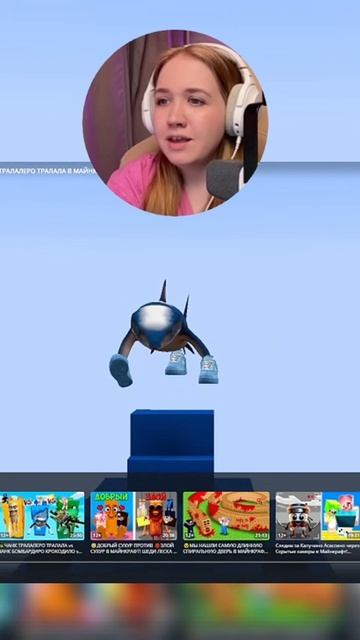The width and height of the screenshot is (360, 640).
Task: Click the streamer's round webcam overlay
Action: click(176, 122)
